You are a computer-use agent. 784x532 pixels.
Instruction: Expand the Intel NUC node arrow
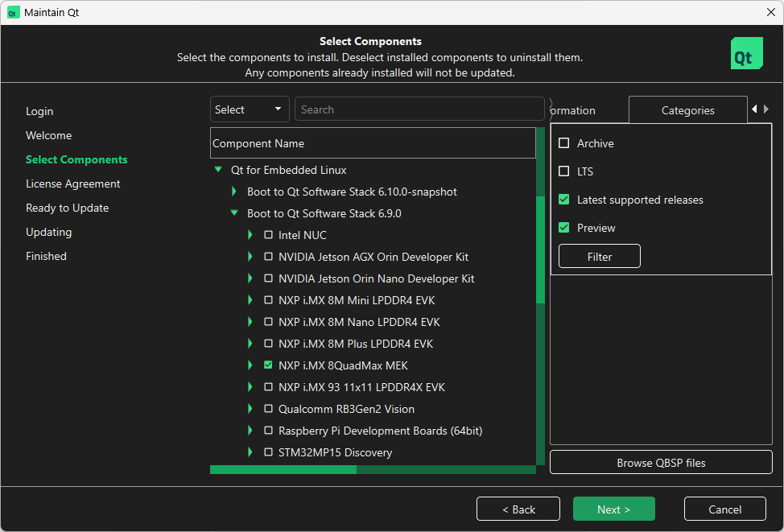[250, 235]
